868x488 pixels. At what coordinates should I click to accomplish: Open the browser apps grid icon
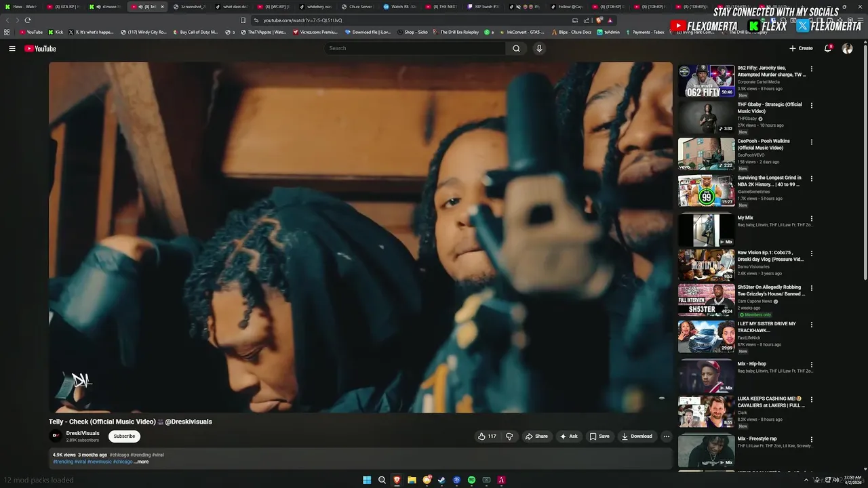coord(7,32)
